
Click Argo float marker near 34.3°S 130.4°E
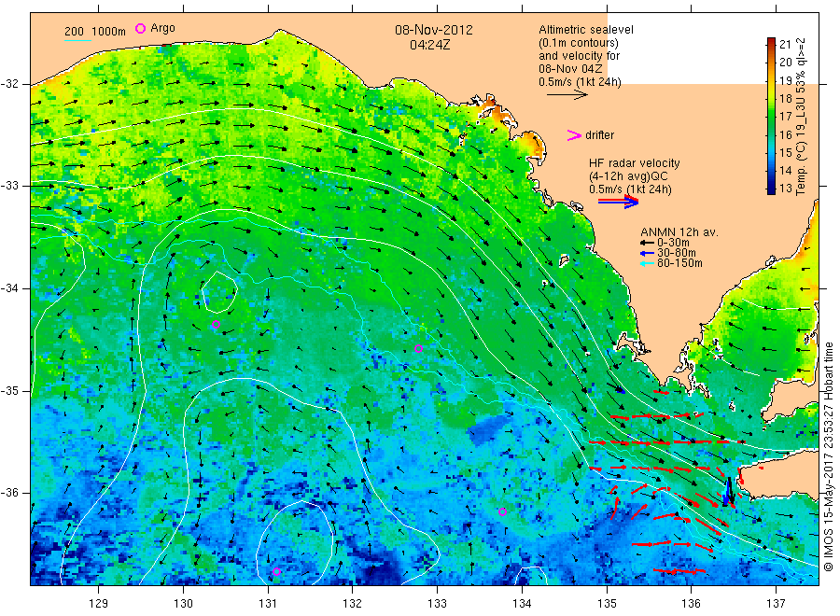216,325
